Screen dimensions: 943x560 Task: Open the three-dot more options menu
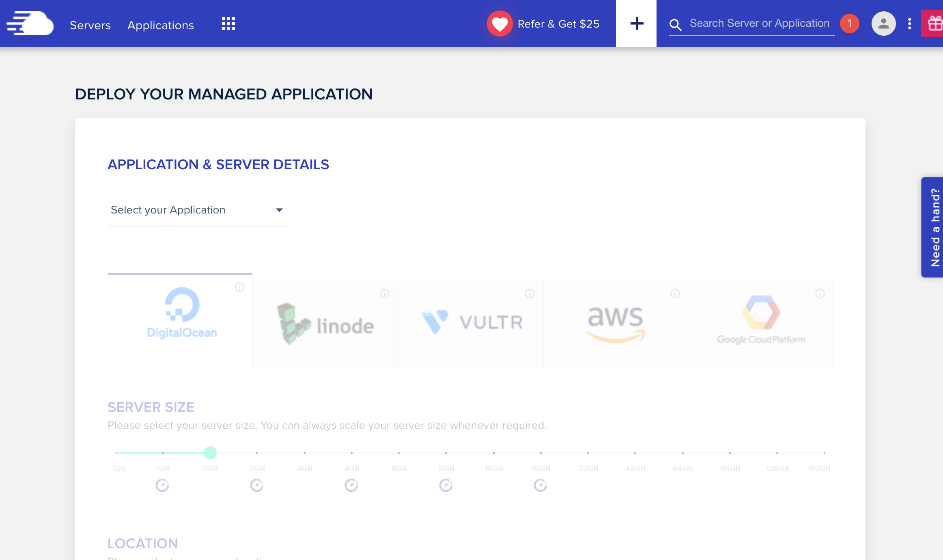point(910,24)
